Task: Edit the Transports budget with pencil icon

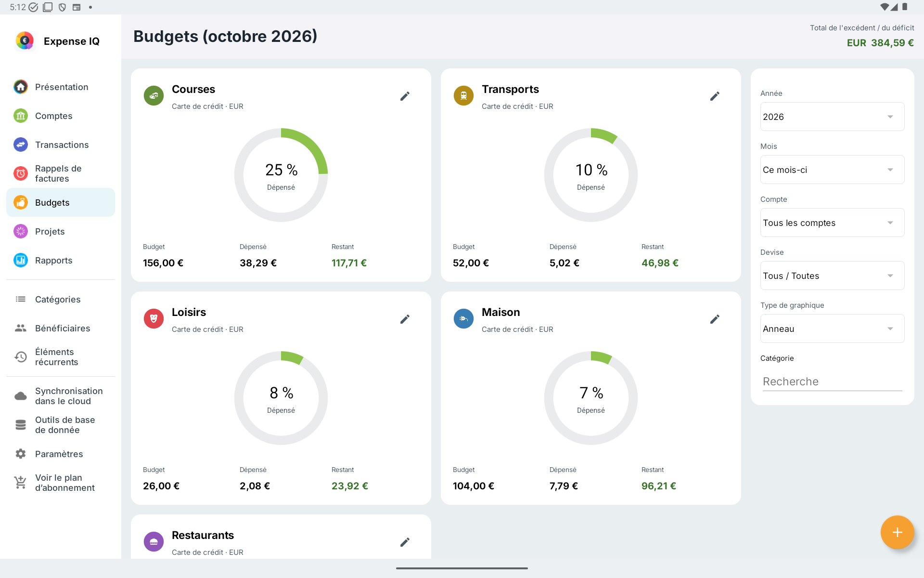Action: pos(715,96)
